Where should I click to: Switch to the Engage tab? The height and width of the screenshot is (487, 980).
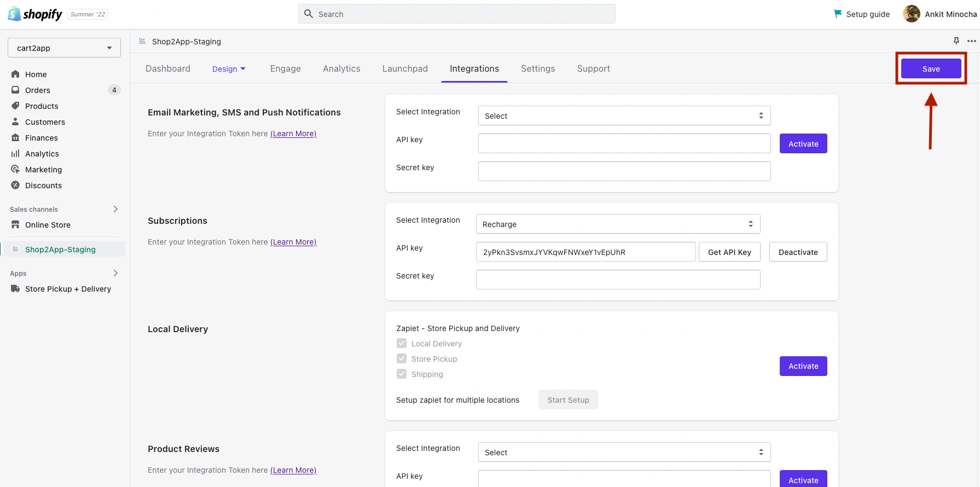(286, 68)
